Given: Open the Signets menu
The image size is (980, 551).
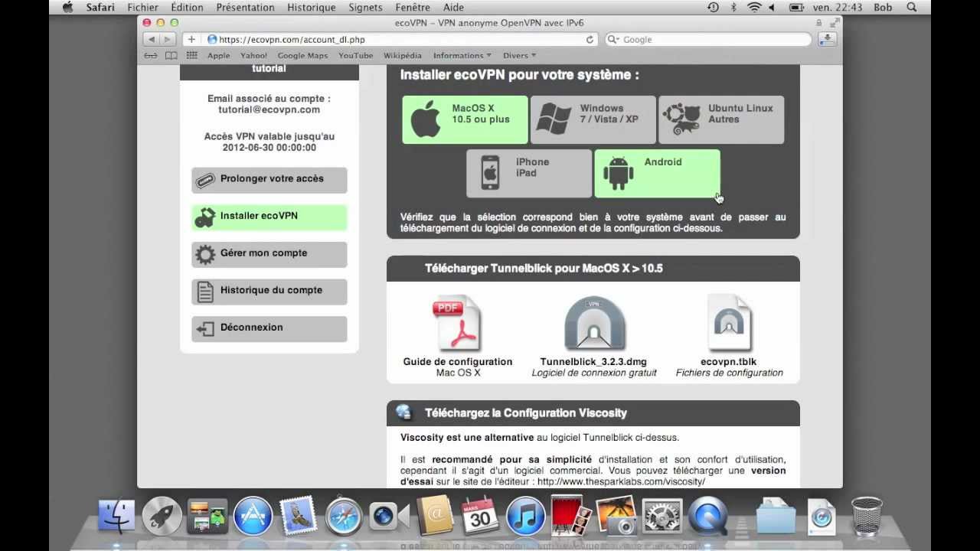Looking at the screenshot, I should click(x=365, y=7).
